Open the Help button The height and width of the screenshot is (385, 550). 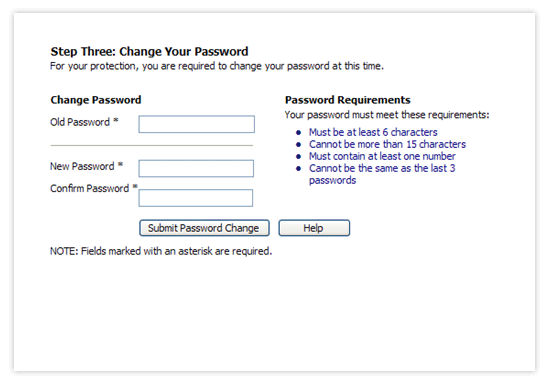314,228
